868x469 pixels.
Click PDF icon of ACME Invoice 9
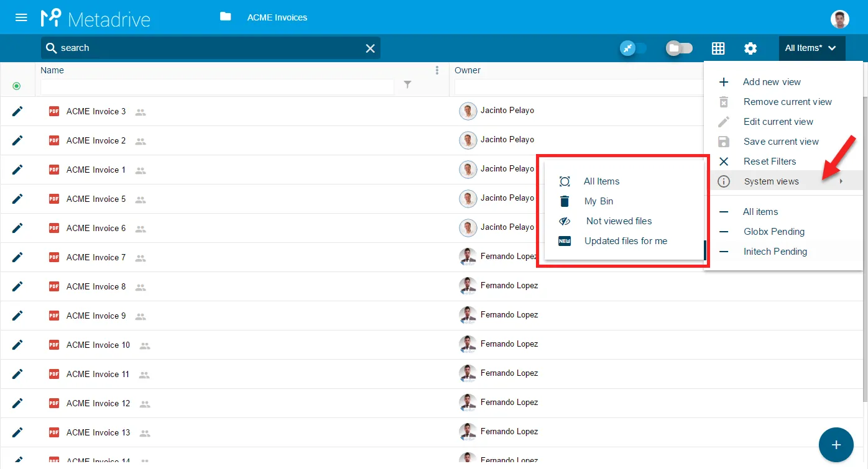54,316
